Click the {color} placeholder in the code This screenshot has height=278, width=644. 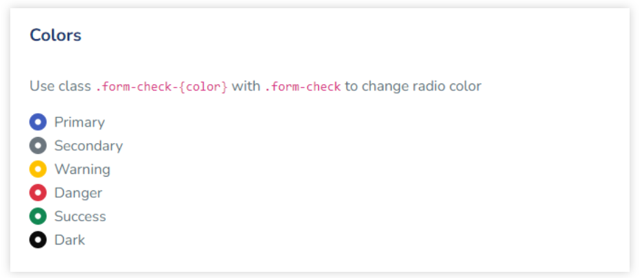[204, 87]
